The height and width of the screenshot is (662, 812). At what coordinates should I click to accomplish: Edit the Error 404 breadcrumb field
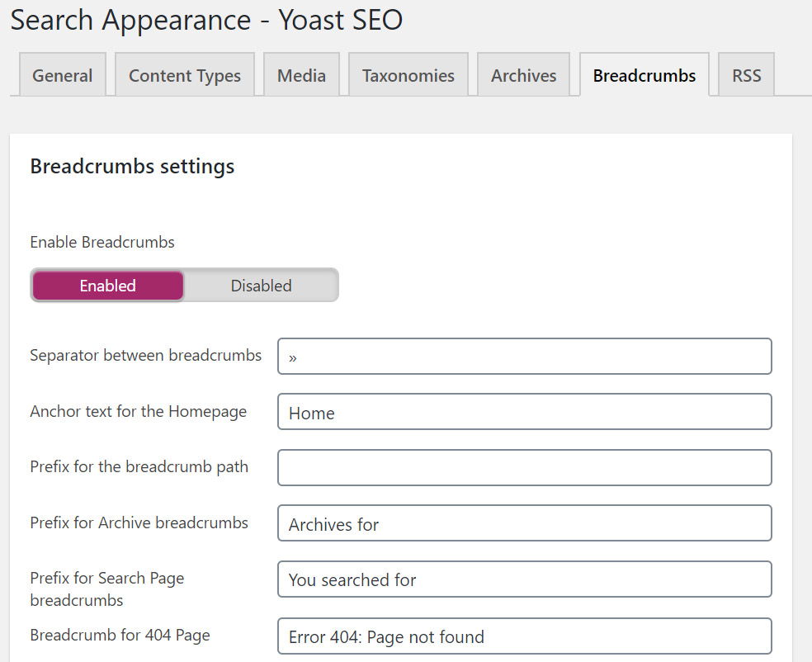point(525,636)
